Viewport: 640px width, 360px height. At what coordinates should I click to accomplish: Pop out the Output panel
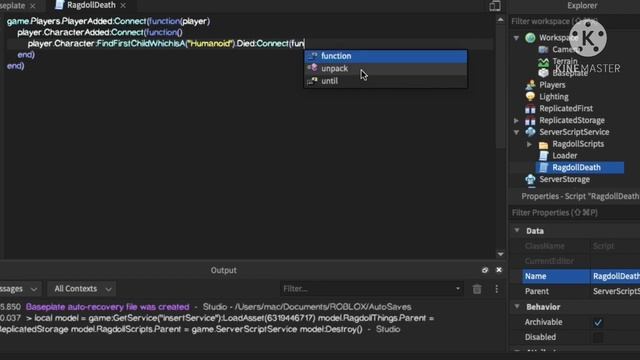click(x=485, y=270)
